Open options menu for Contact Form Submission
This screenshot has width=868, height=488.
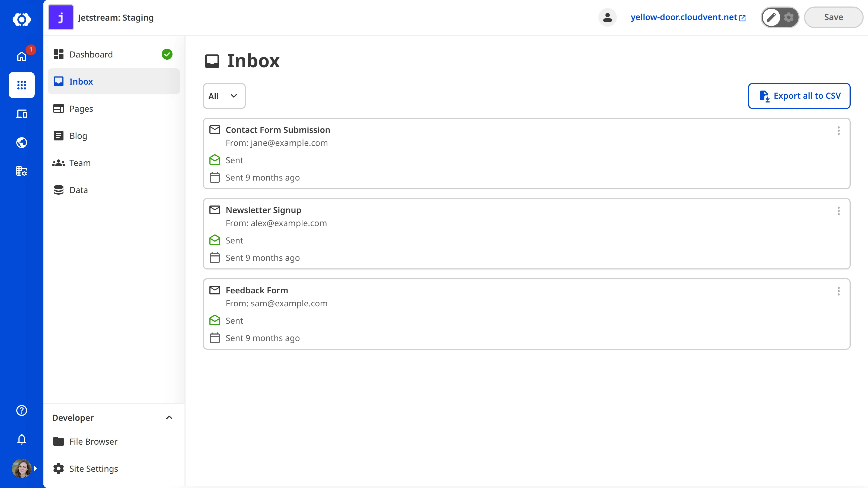[838, 131]
